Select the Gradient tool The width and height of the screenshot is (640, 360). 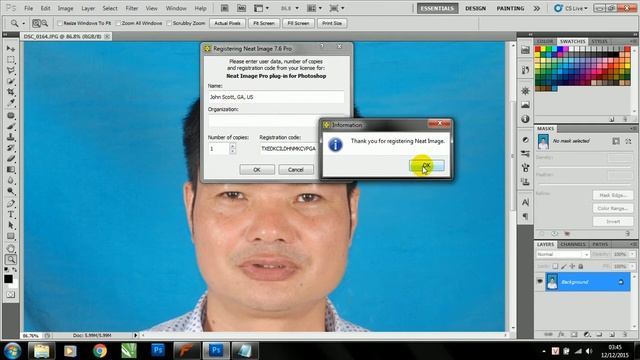coord(11,169)
